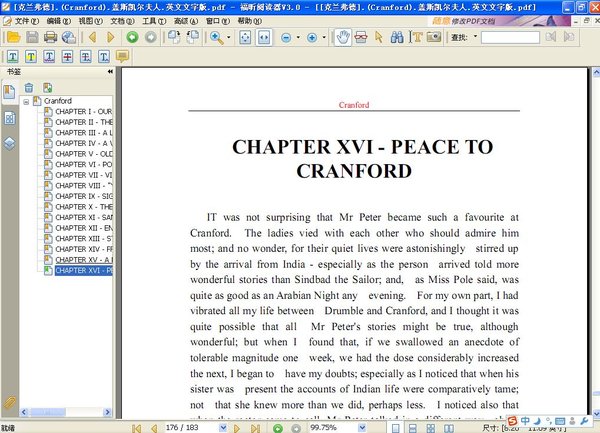The width and height of the screenshot is (600, 433).
Task: Click the yellow Note comment icon
Action: tap(122, 57)
